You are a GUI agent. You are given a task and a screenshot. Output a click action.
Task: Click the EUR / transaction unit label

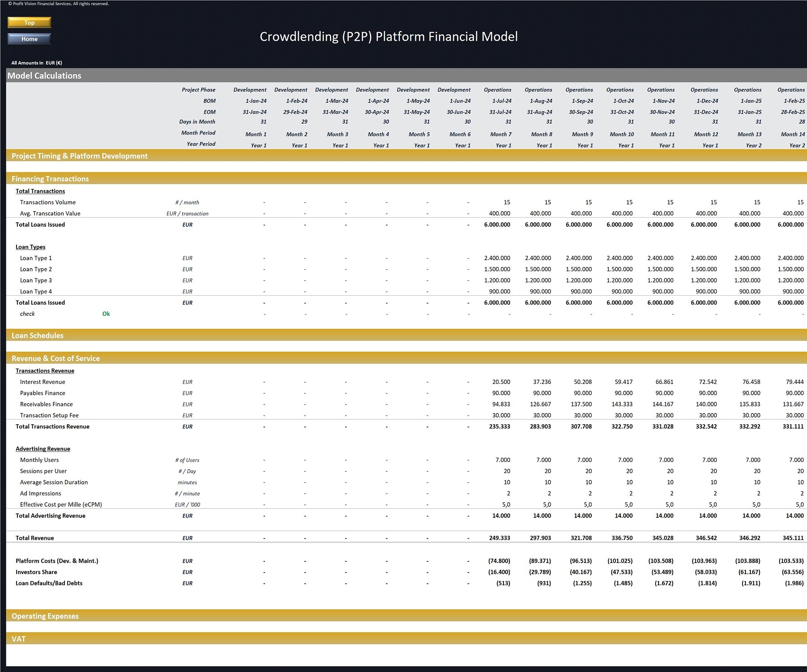click(x=187, y=214)
